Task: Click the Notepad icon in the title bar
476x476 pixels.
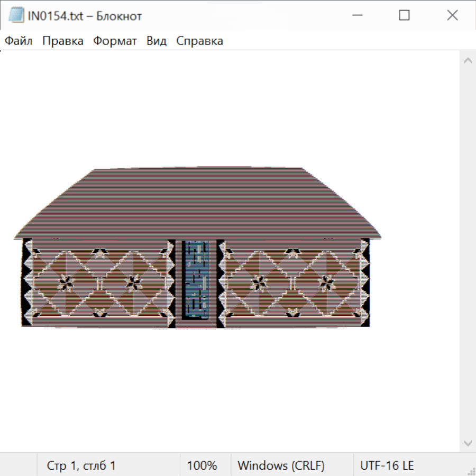Action: pos(16,16)
